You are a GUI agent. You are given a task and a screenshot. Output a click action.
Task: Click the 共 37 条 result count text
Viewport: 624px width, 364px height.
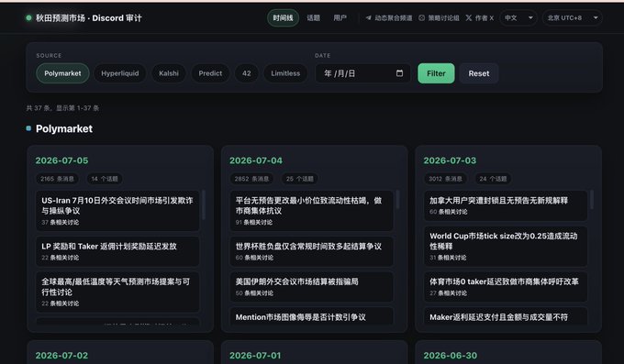click(x=63, y=108)
